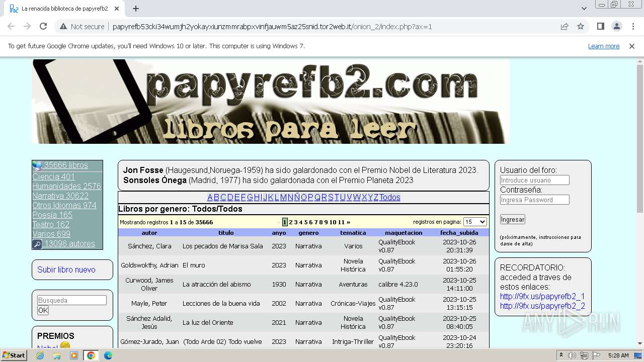Viewport: 644px width, 362px height.
Task: Filter books by letter A
Action: pyautogui.click(x=210, y=198)
